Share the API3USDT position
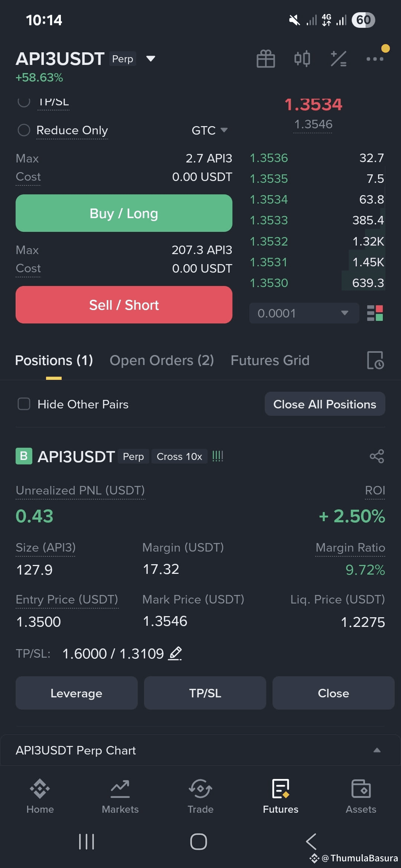 coord(377,456)
